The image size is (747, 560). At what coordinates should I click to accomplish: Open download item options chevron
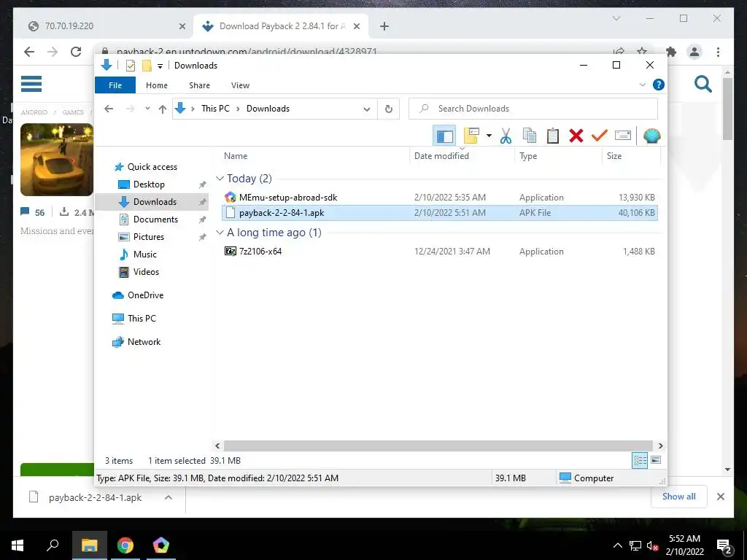(x=169, y=497)
